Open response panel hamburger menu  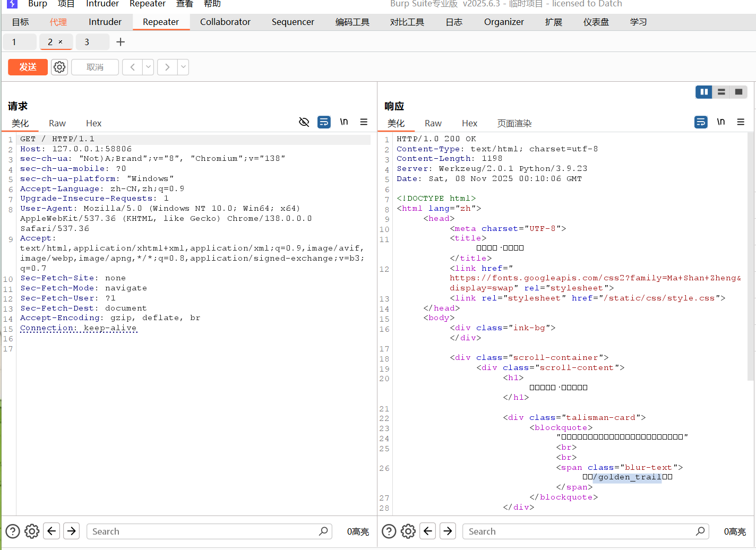coord(741,122)
